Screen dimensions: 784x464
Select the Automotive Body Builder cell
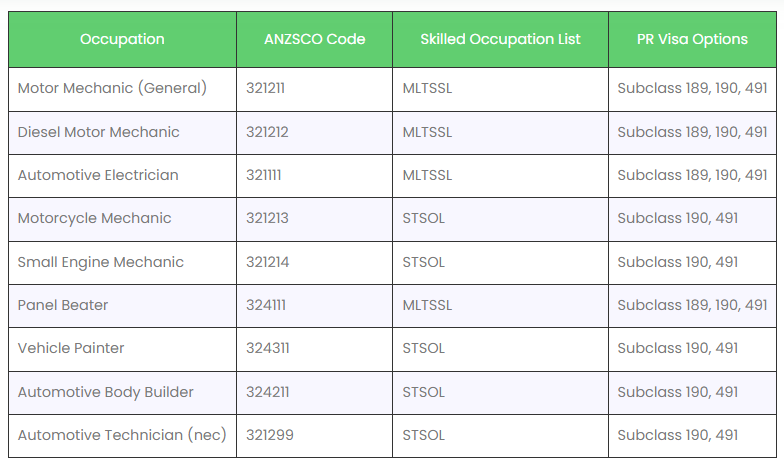(106, 392)
